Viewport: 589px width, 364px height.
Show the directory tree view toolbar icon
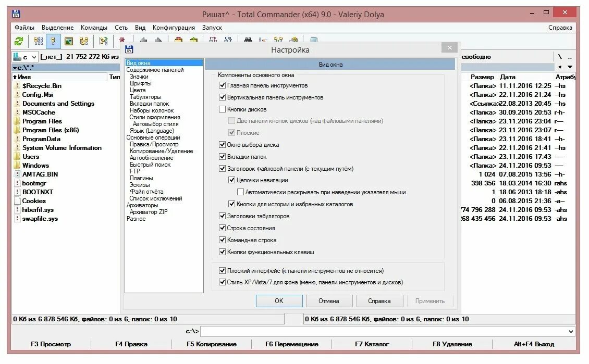coord(84,41)
